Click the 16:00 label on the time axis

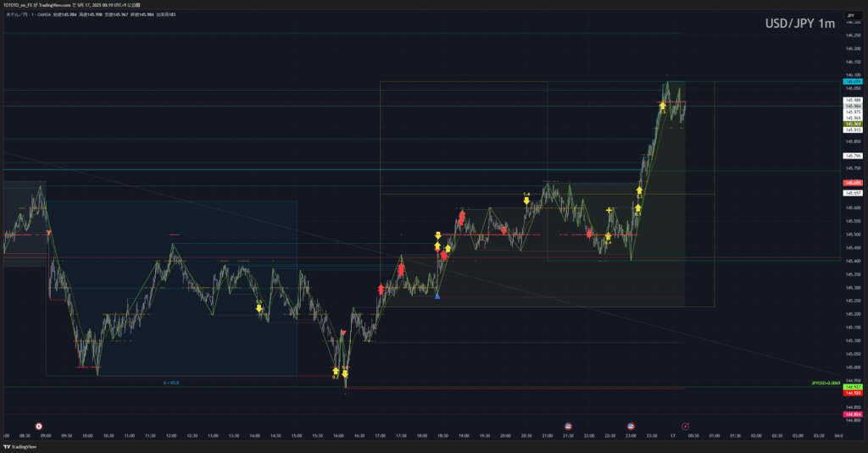click(338, 436)
